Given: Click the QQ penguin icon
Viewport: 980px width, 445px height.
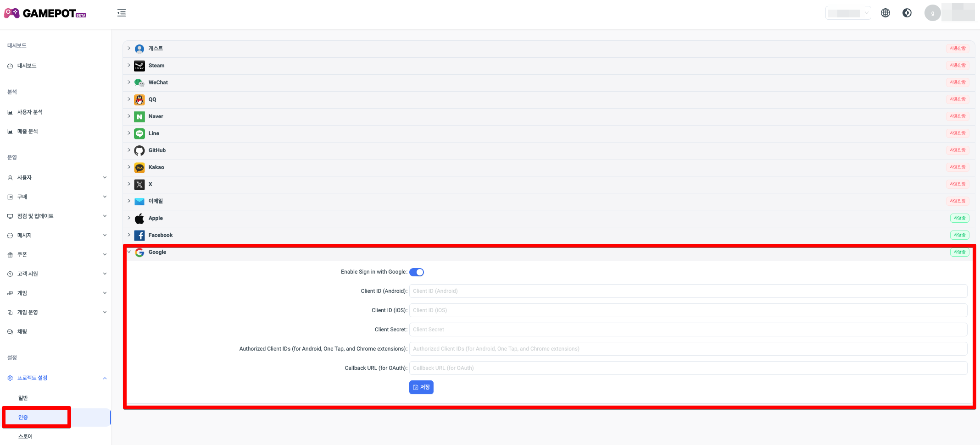Looking at the screenshot, I should click(x=139, y=99).
